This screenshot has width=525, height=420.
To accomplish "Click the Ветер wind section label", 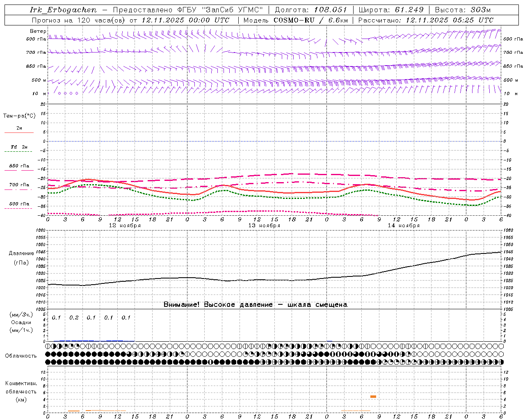I will [x=38, y=31].
